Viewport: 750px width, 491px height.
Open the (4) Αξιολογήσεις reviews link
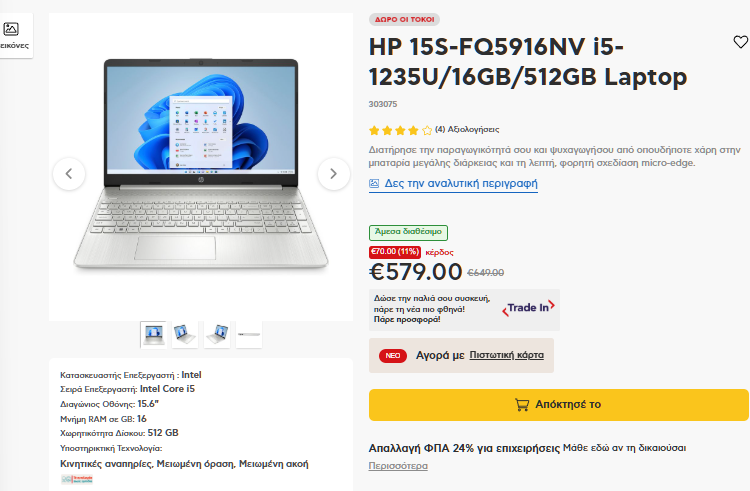467,130
